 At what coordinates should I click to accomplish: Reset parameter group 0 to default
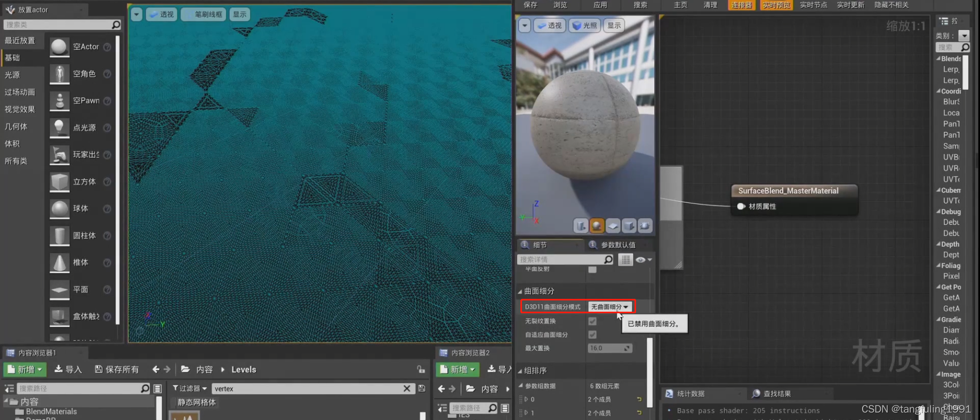click(639, 399)
